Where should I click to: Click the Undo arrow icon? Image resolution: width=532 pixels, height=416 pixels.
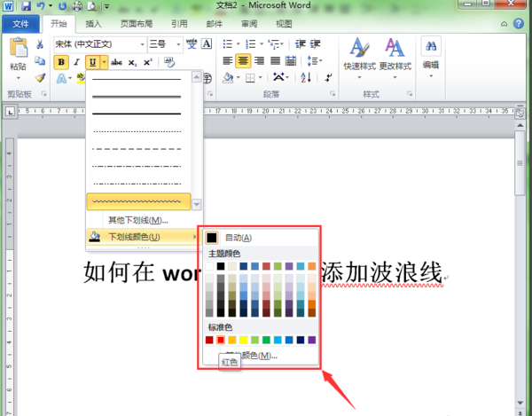(41, 6)
